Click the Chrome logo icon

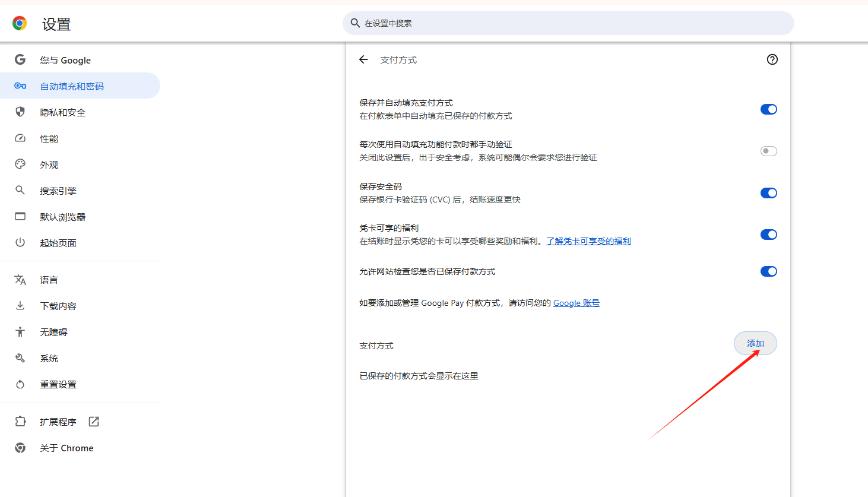coord(20,23)
